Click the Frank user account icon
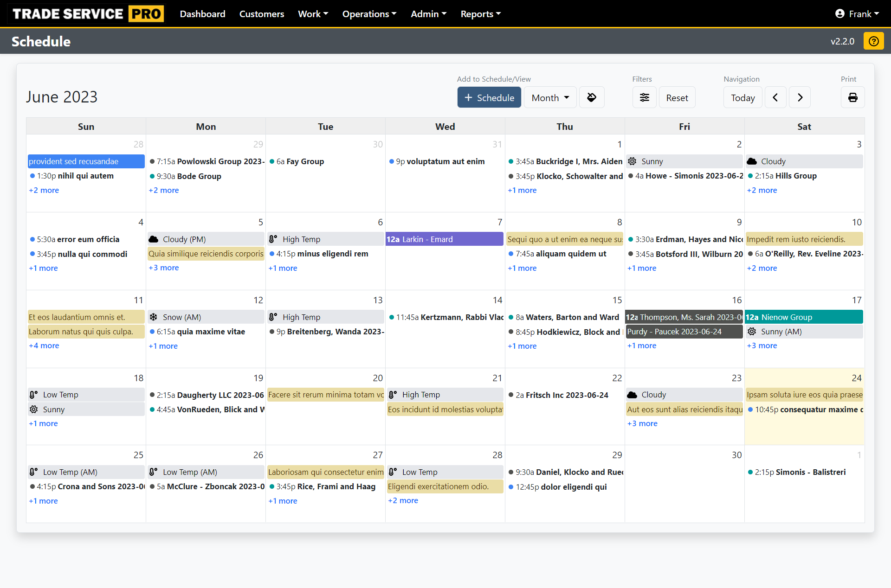This screenshot has height=588, width=891. click(839, 14)
